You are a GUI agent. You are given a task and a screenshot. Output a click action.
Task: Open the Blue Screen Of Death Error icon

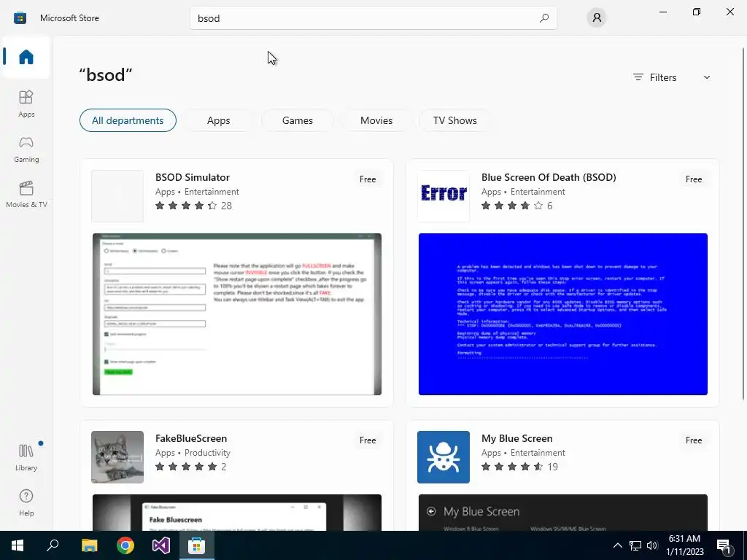click(444, 195)
